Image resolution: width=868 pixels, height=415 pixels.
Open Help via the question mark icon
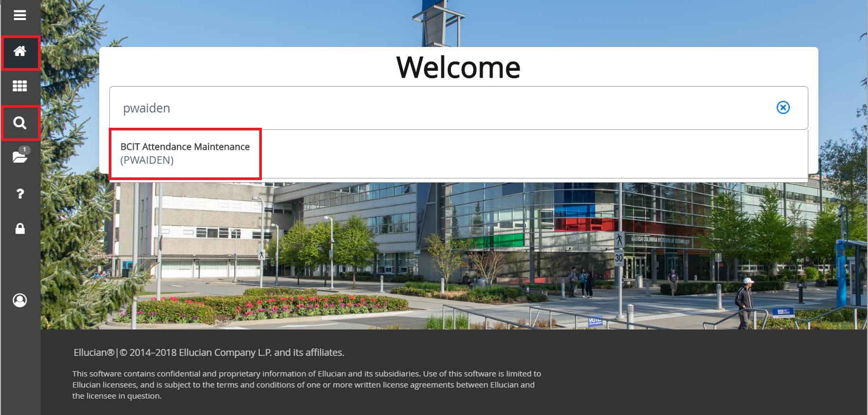tap(20, 194)
